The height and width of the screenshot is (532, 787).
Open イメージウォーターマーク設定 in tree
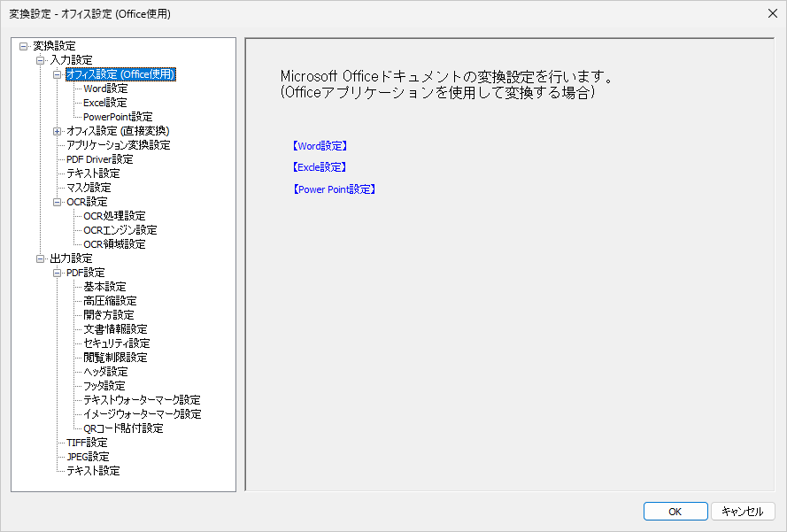coord(143,414)
